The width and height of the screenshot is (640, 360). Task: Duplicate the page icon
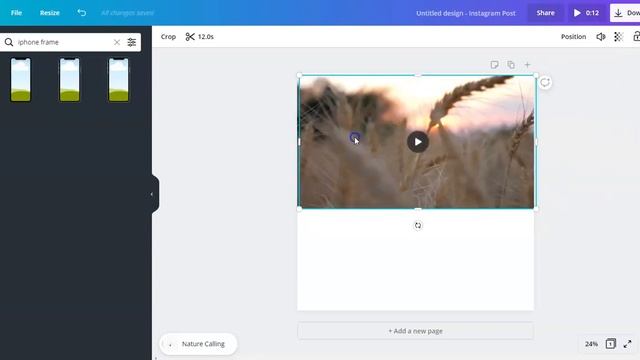[x=511, y=64]
